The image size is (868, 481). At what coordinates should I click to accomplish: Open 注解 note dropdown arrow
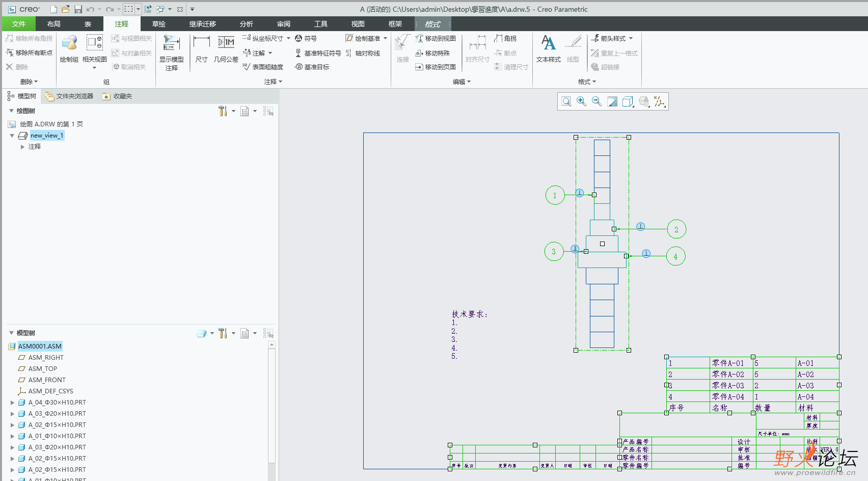(x=270, y=53)
